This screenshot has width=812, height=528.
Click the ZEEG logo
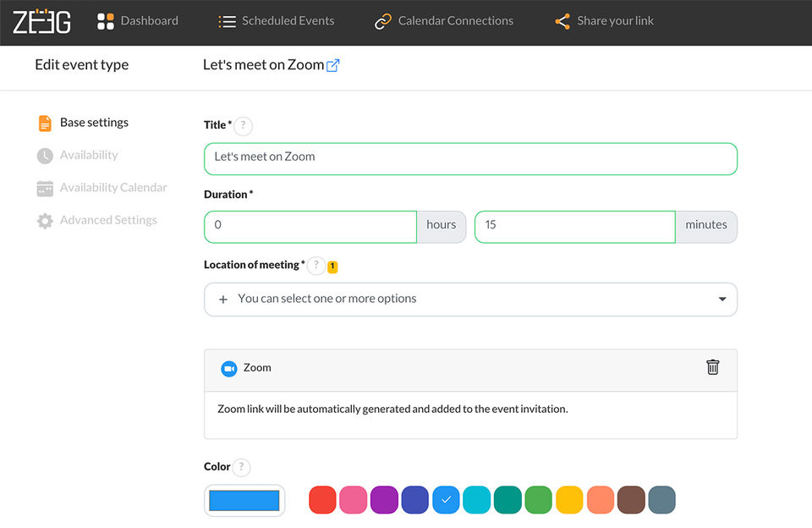(41, 21)
